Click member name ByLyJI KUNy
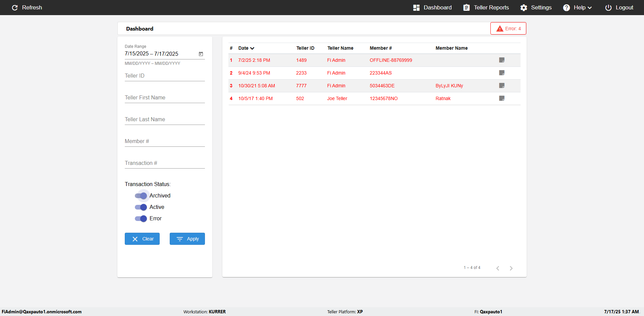This screenshot has width=644, height=316. click(x=449, y=86)
